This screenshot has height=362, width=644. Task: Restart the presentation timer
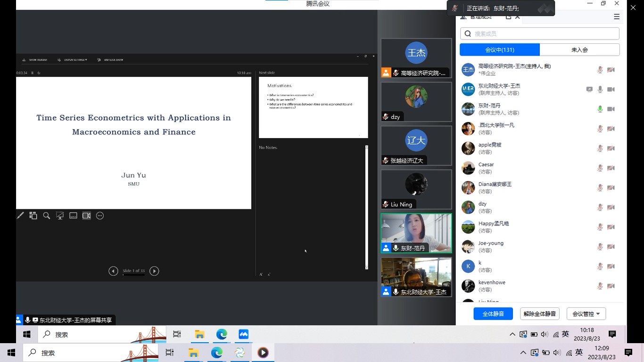39,73
